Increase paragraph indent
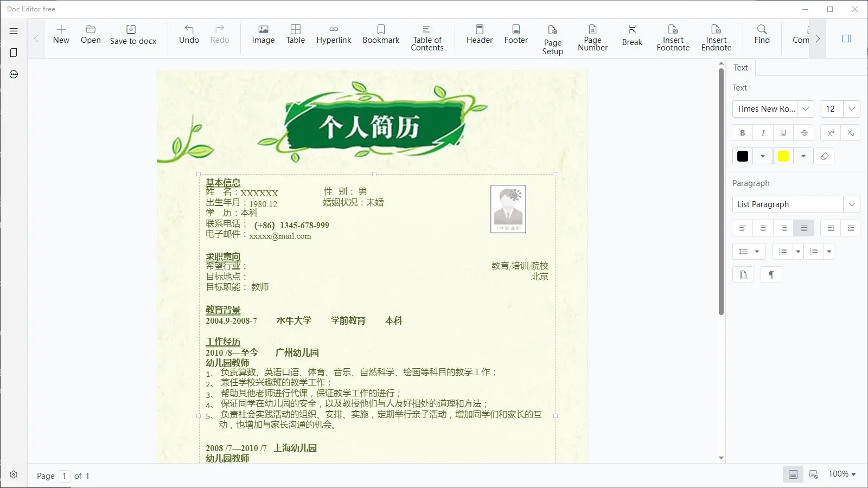 click(x=851, y=228)
